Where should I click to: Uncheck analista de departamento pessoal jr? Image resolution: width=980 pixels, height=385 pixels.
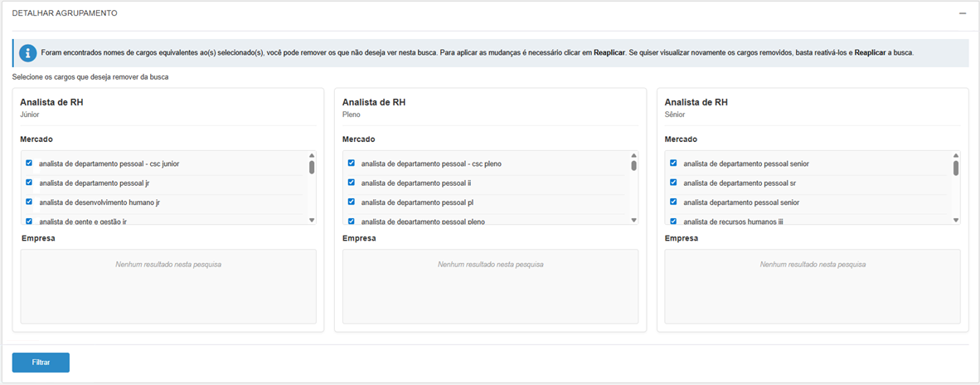29,183
